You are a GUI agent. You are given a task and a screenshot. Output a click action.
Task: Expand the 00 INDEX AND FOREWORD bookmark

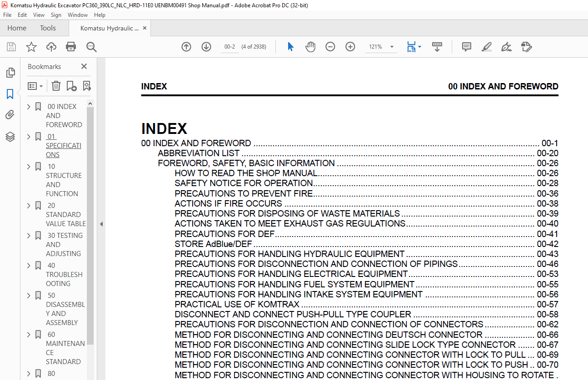(29, 107)
